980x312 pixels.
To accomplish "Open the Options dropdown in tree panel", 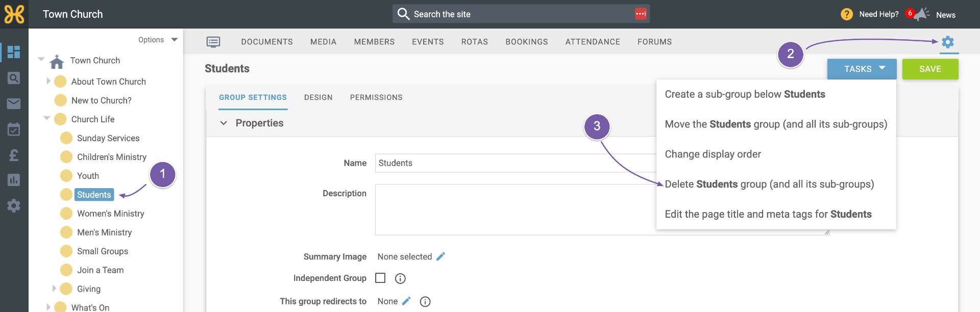I will (158, 40).
